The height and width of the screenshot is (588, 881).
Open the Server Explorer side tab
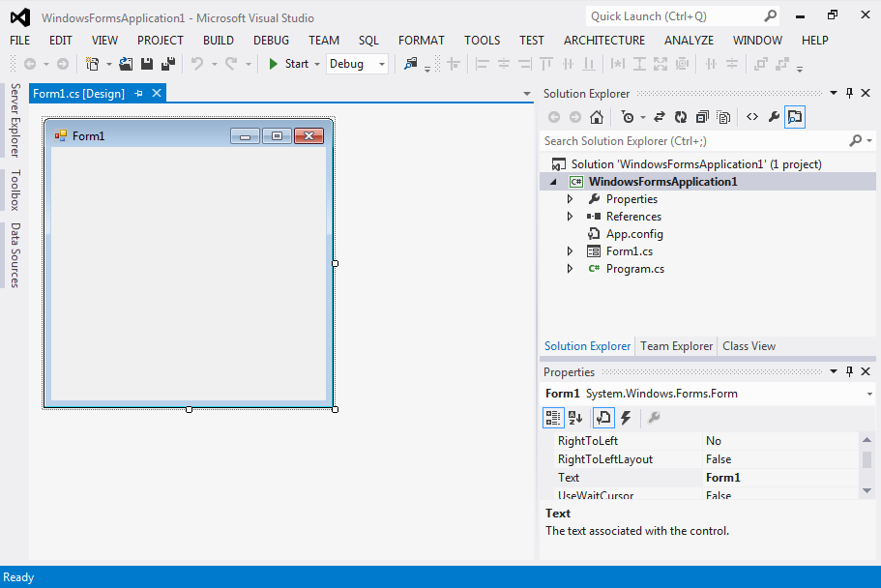15,120
